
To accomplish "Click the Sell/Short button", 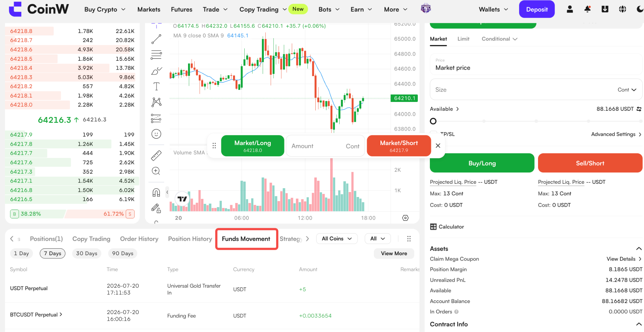I will pos(590,163).
